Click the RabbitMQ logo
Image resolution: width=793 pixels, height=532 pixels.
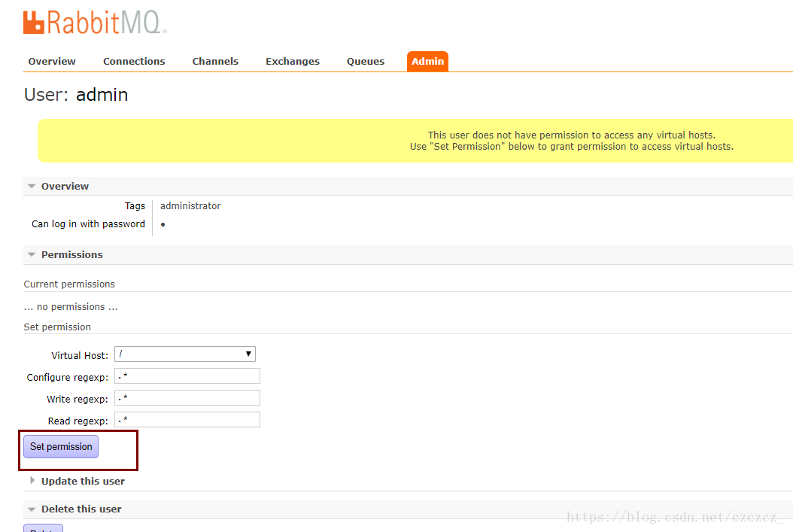[x=95, y=23]
